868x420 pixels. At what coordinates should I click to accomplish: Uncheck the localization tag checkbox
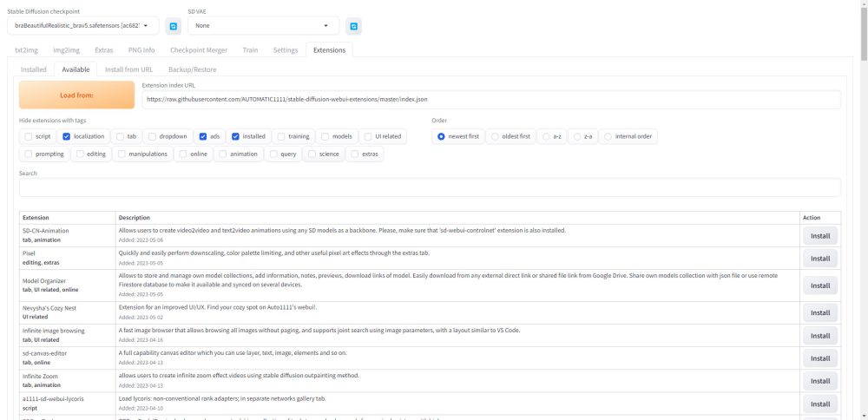tap(67, 136)
